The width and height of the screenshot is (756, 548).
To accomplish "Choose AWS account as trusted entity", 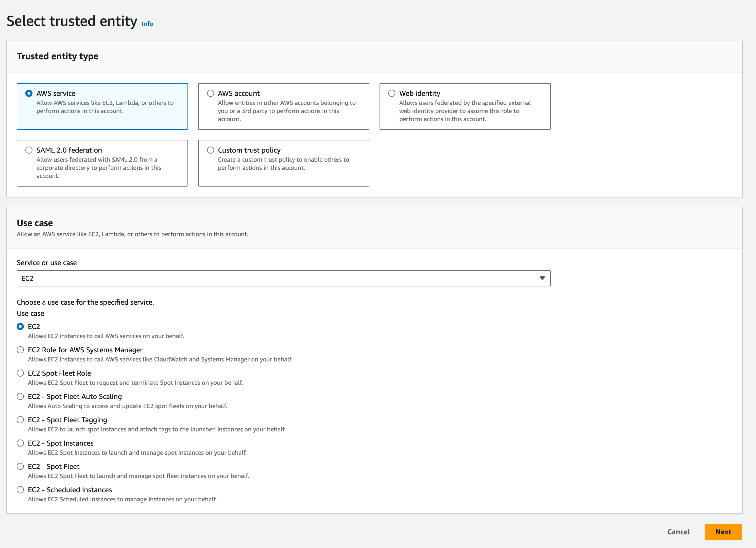I will (210, 93).
